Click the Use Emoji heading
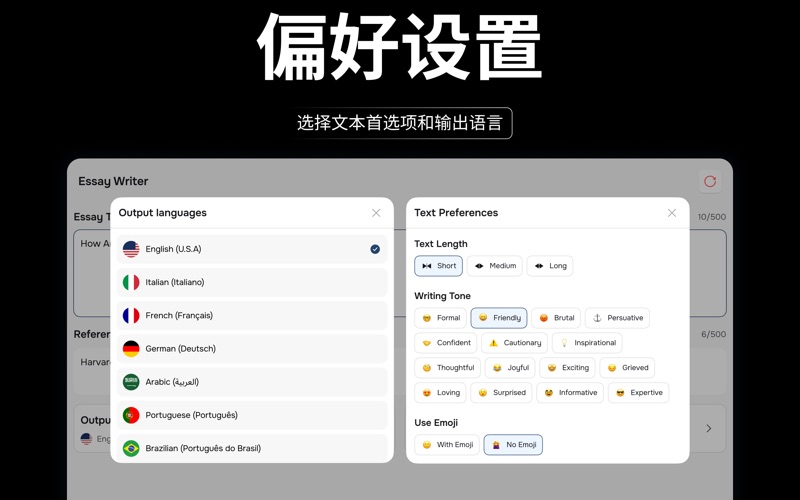The width and height of the screenshot is (800, 500). [436, 422]
